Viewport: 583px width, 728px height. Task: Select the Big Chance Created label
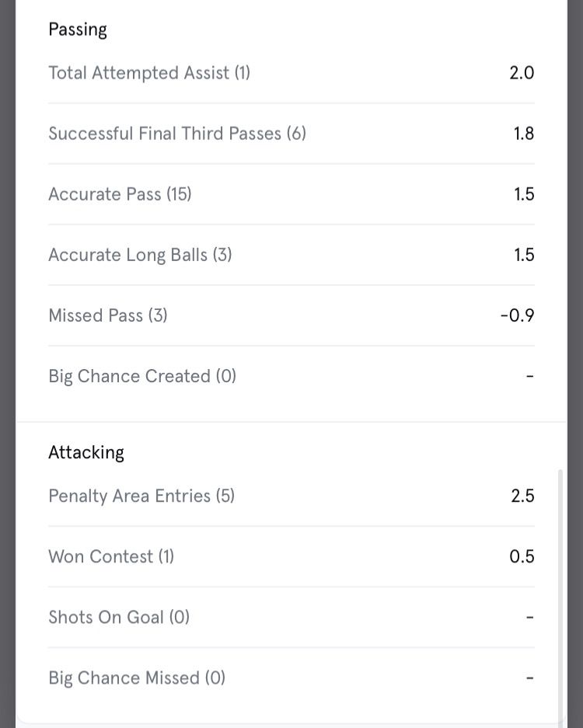tap(142, 376)
